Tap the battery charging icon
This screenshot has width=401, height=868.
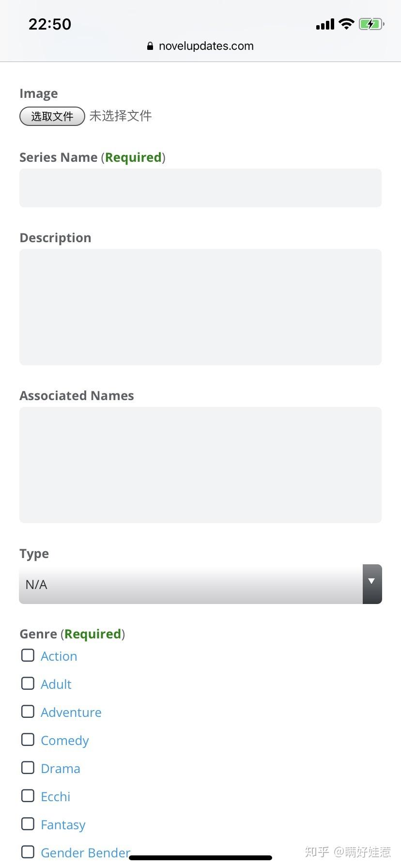click(x=371, y=24)
